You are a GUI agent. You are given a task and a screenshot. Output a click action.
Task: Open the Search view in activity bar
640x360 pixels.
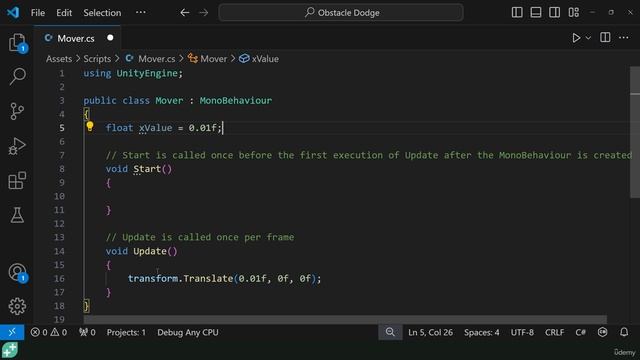tap(17, 76)
